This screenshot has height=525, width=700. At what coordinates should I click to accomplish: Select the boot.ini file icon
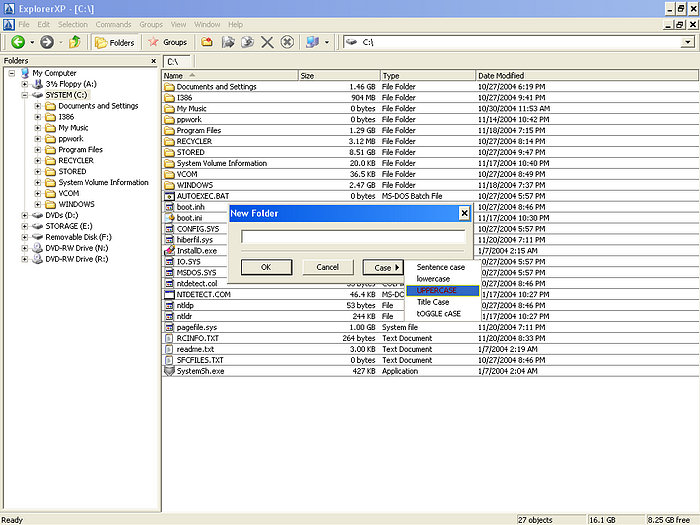pos(169,218)
